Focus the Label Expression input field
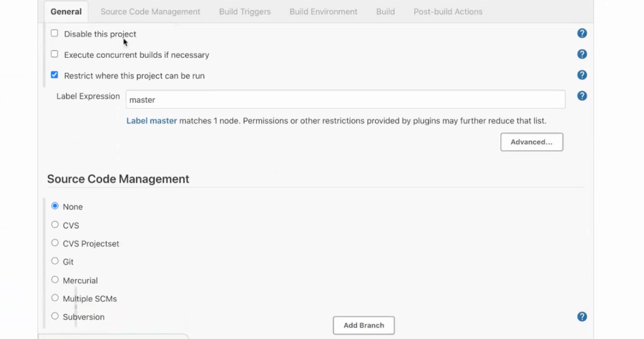This screenshot has height=339, width=644. [x=345, y=100]
